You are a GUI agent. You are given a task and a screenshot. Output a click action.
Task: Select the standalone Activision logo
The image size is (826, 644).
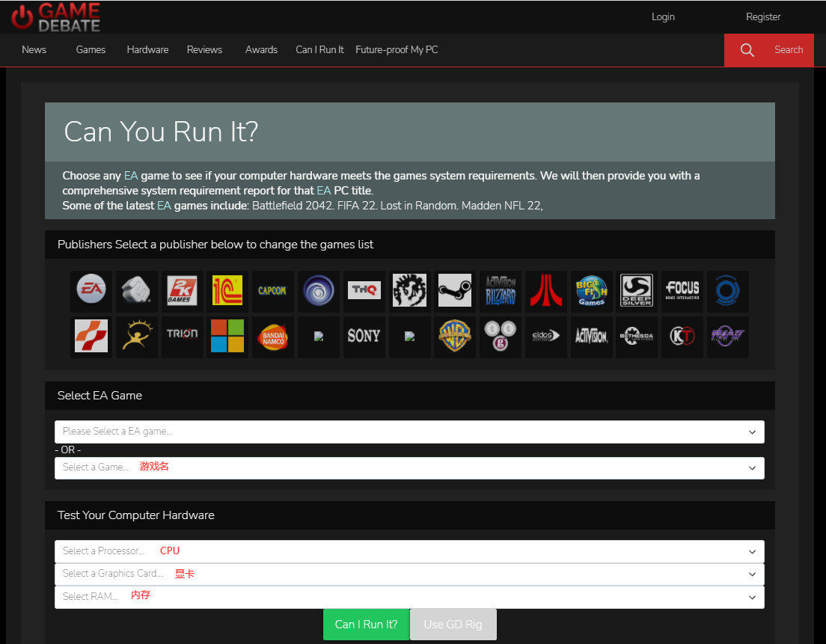tap(591, 336)
